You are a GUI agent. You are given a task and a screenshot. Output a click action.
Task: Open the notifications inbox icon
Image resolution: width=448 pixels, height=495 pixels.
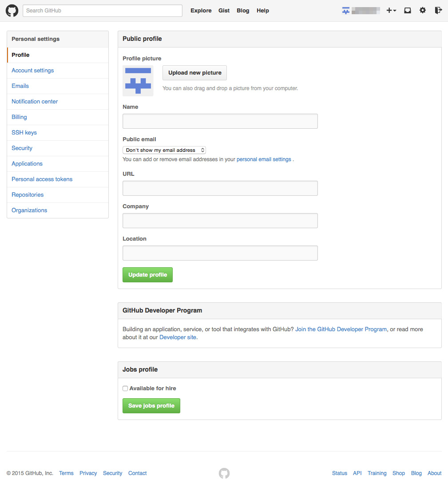[408, 10]
